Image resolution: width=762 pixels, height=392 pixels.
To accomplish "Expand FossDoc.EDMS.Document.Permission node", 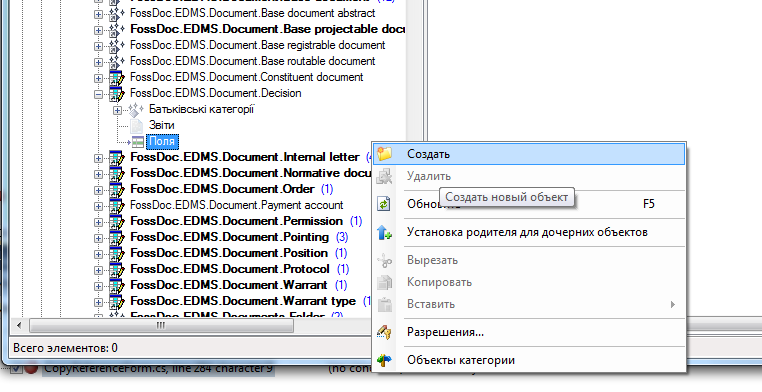I will tap(99, 222).
